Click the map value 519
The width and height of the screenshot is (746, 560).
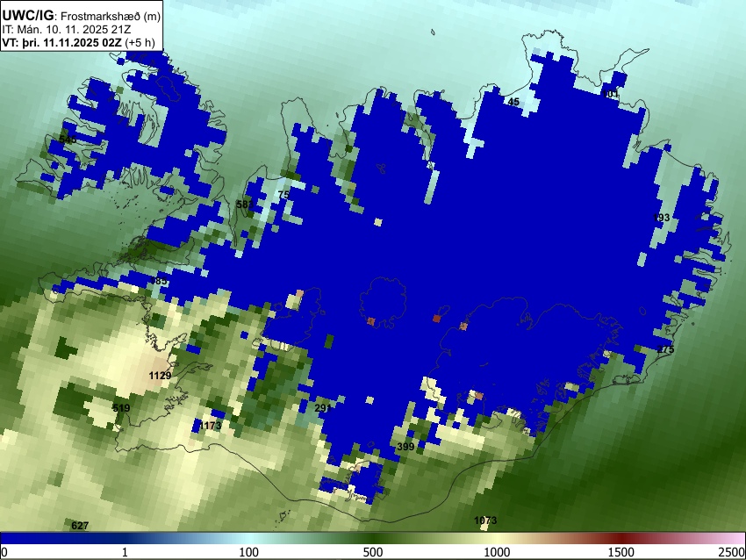coord(121,408)
